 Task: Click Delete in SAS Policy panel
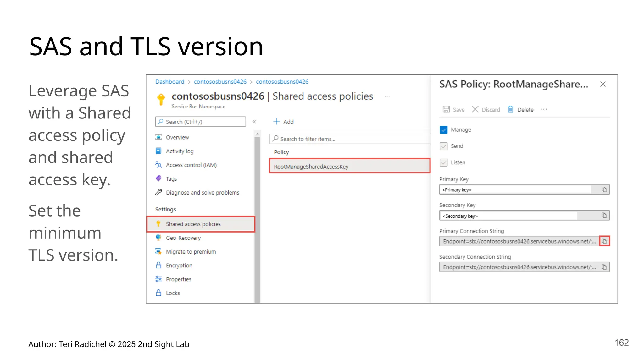(x=520, y=110)
